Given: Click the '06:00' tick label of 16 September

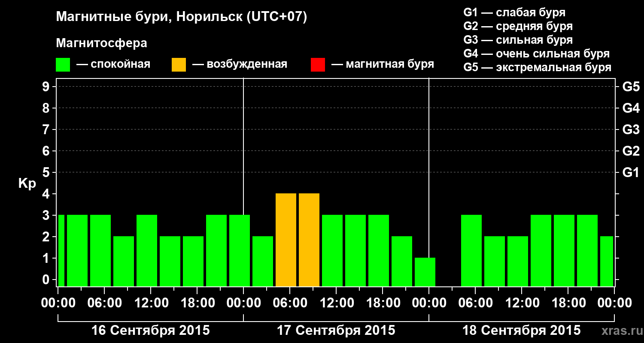Looking at the screenshot, I should 104,303.
